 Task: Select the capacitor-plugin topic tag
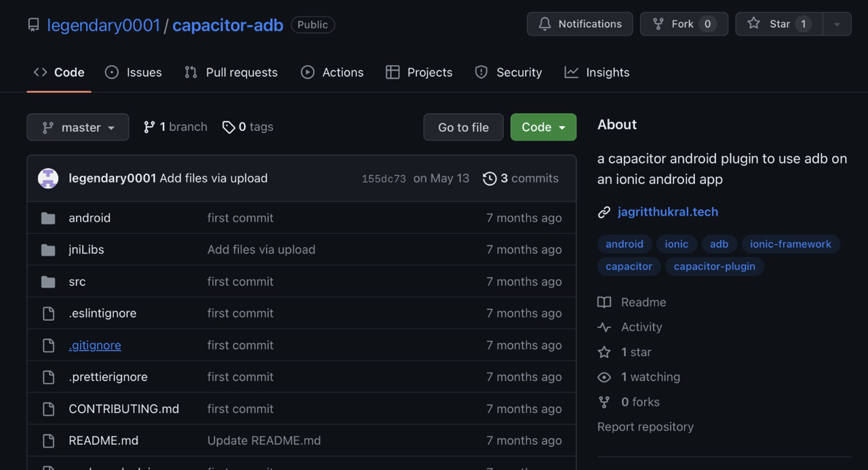[x=715, y=267]
